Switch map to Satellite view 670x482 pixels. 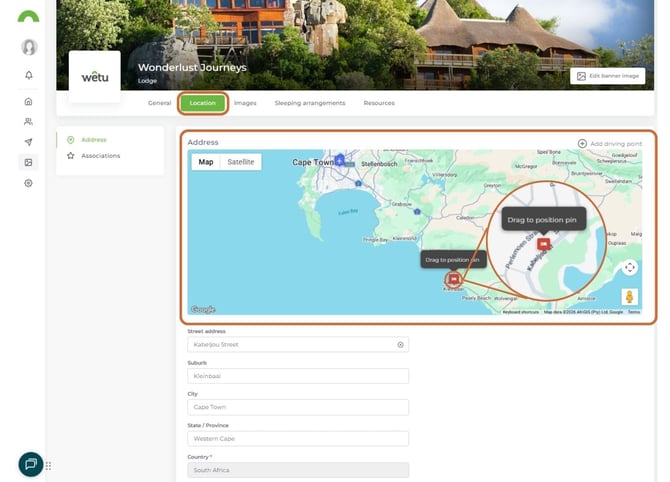(x=240, y=162)
